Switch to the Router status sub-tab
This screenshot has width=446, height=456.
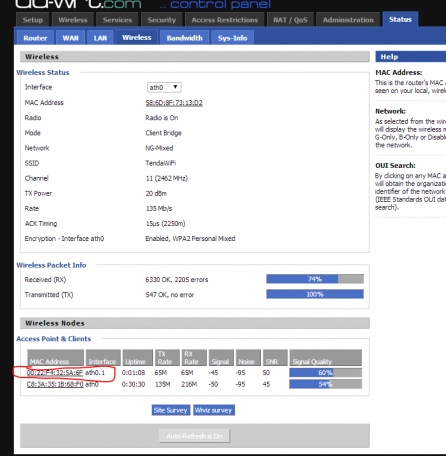[35, 38]
